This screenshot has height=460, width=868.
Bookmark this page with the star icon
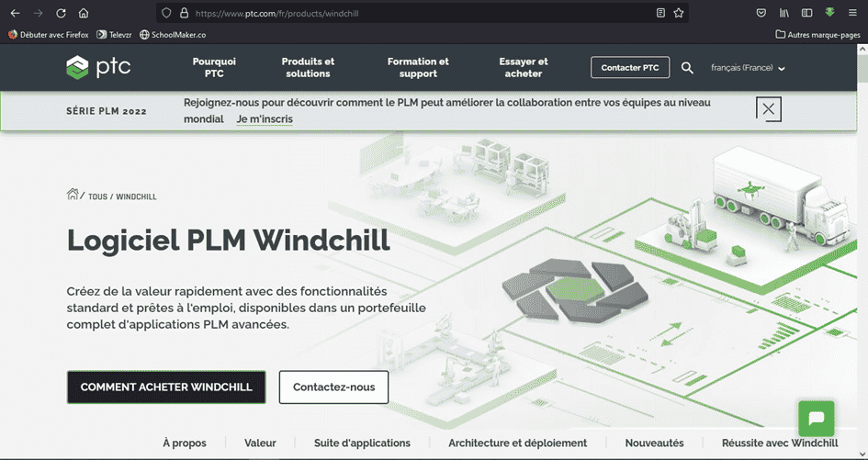(x=679, y=13)
